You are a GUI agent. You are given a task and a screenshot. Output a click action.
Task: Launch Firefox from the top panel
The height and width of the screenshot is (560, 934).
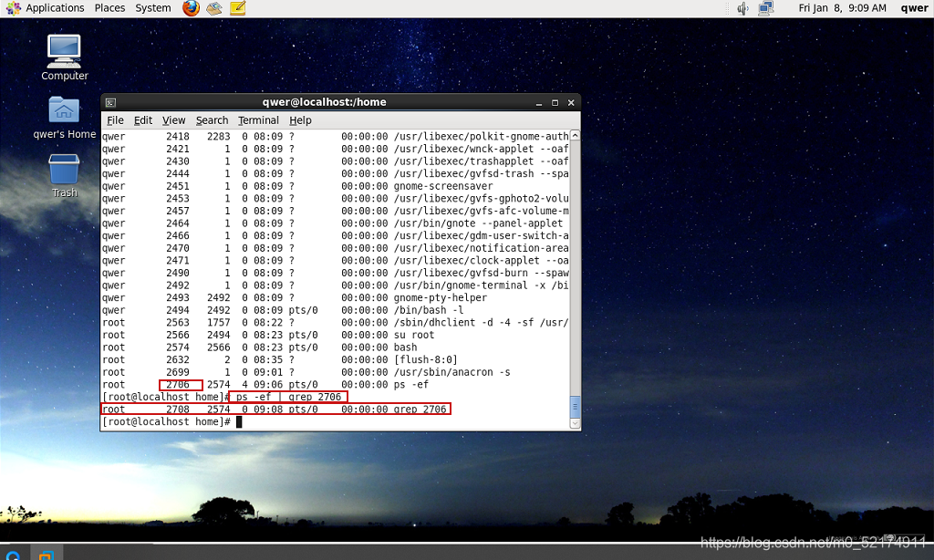[x=191, y=8]
